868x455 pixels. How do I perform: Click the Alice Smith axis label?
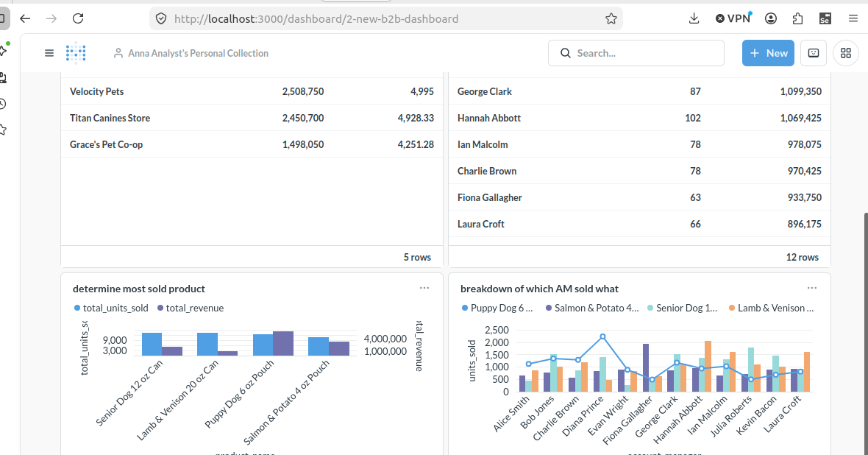click(x=511, y=414)
